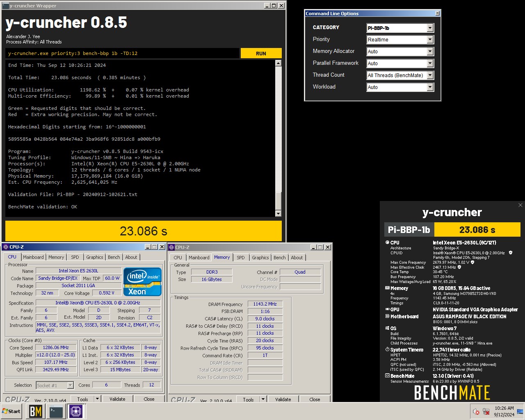Switch to CPU tab in the Timings CPU-Z window
This screenshot has width=525, height=420.
click(x=178, y=258)
